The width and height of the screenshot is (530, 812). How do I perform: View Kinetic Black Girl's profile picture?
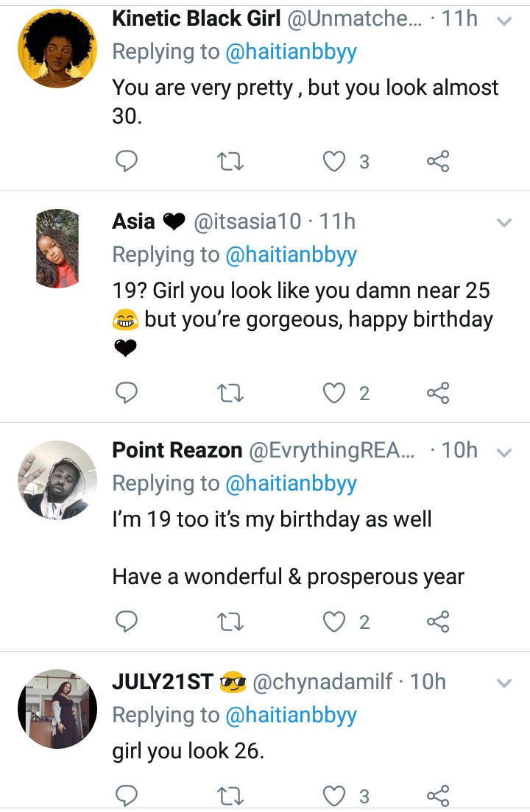pyautogui.click(x=57, y=49)
